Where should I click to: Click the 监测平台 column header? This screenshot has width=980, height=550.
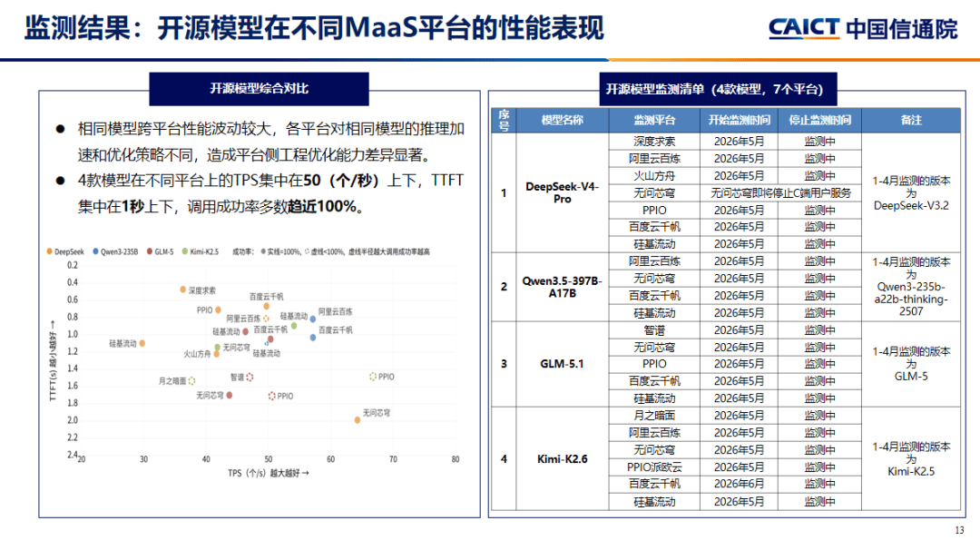654,120
